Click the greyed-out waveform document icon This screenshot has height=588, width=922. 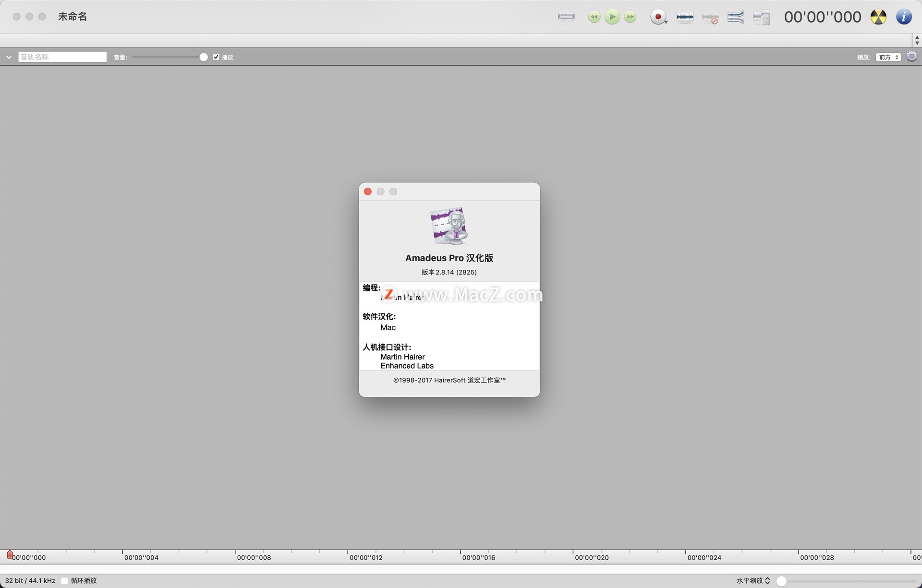[x=761, y=18]
